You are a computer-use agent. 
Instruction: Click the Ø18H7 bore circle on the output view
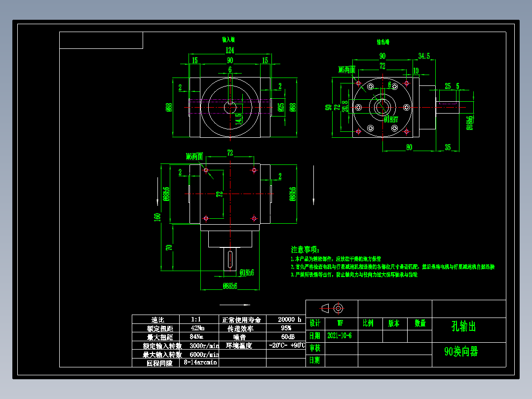[x=383, y=108]
